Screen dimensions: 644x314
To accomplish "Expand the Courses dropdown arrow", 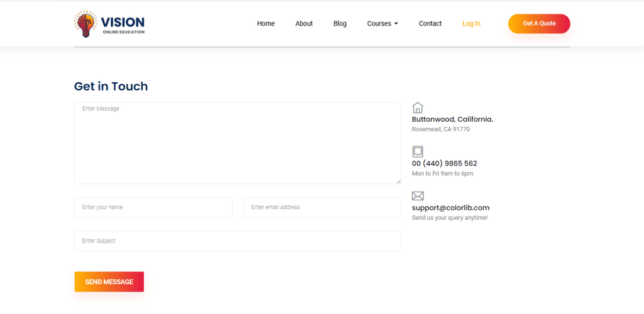I will click(396, 24).
